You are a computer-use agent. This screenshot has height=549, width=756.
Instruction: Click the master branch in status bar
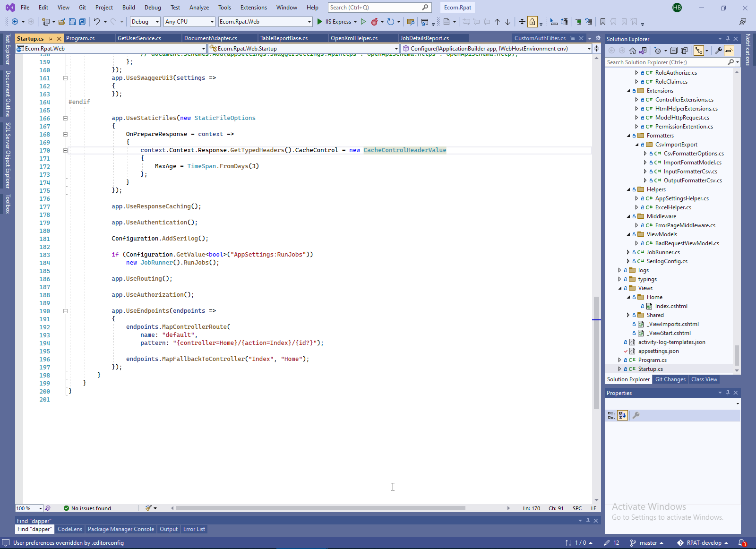(648, 543)
